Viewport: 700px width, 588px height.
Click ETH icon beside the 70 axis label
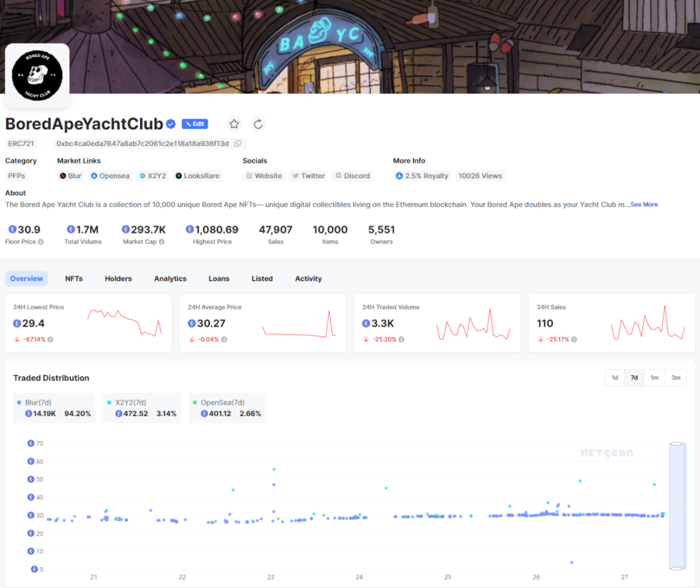point(31,443)
